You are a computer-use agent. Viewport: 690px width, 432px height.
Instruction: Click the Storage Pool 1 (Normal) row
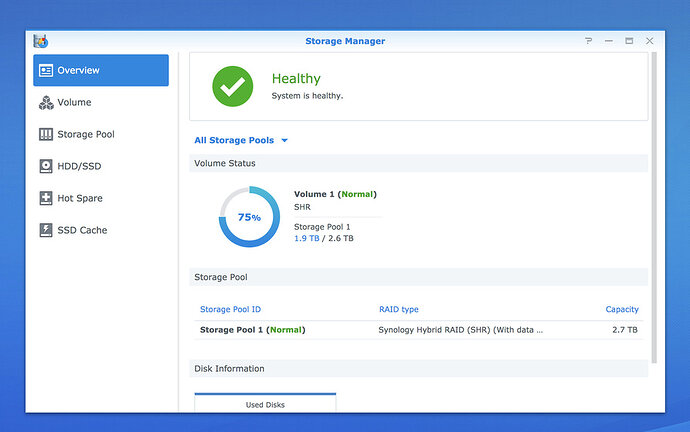[418, 330]
